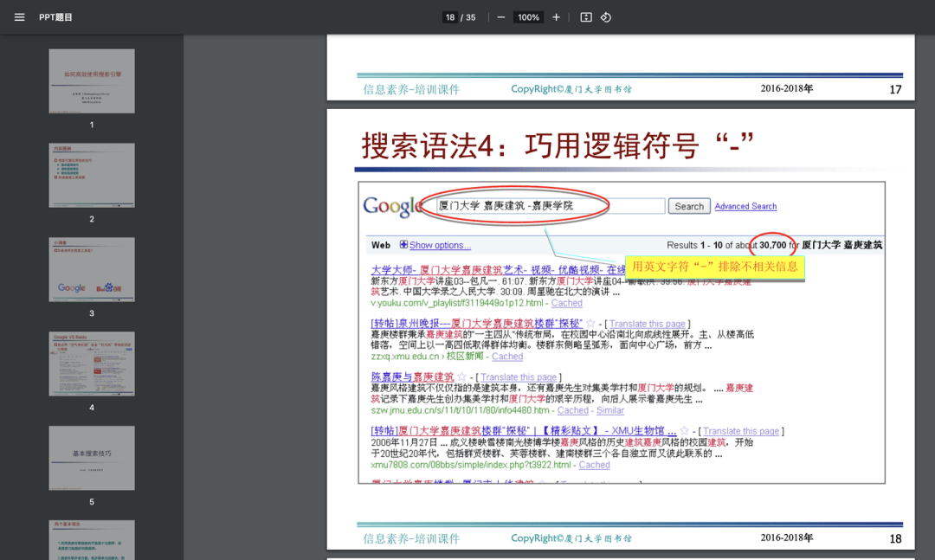Click the total page count 35
The image size is (935, 560).
click(x=470, y=17)
